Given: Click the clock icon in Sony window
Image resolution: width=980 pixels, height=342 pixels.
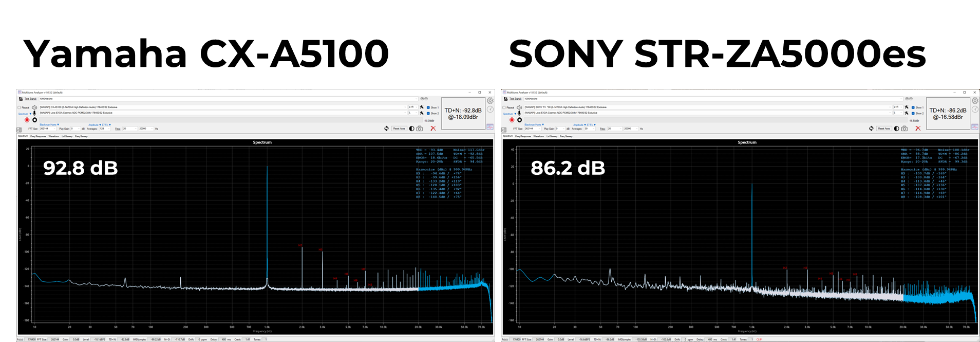Looking at the screenshot, I should coord(975,110).
